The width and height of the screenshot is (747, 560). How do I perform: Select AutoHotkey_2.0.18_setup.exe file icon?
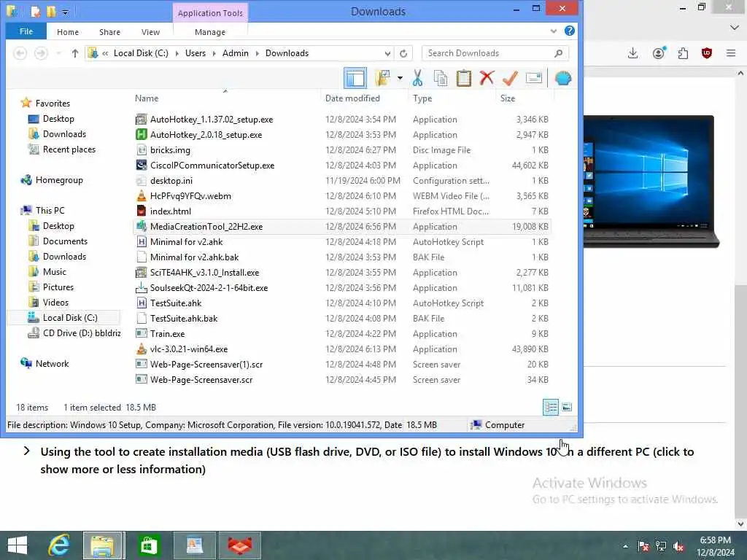(x=141, y=135)
